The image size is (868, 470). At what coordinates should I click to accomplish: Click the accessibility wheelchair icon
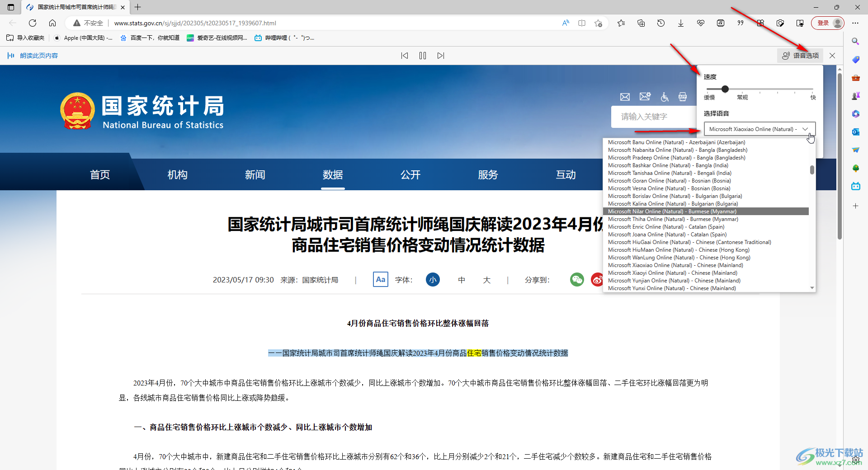[x=665, y=97]
